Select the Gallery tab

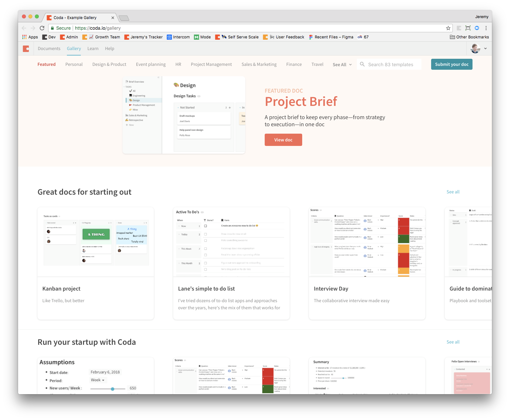coord(74,49)
